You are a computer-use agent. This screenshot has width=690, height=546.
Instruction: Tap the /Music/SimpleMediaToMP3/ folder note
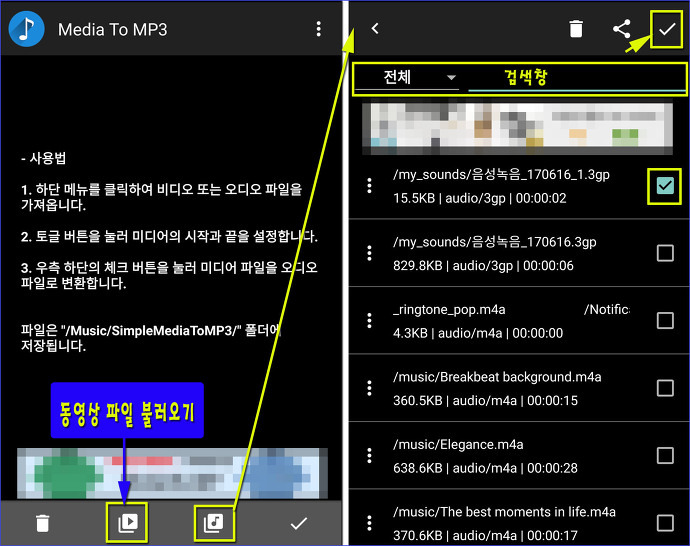[150, 338]
